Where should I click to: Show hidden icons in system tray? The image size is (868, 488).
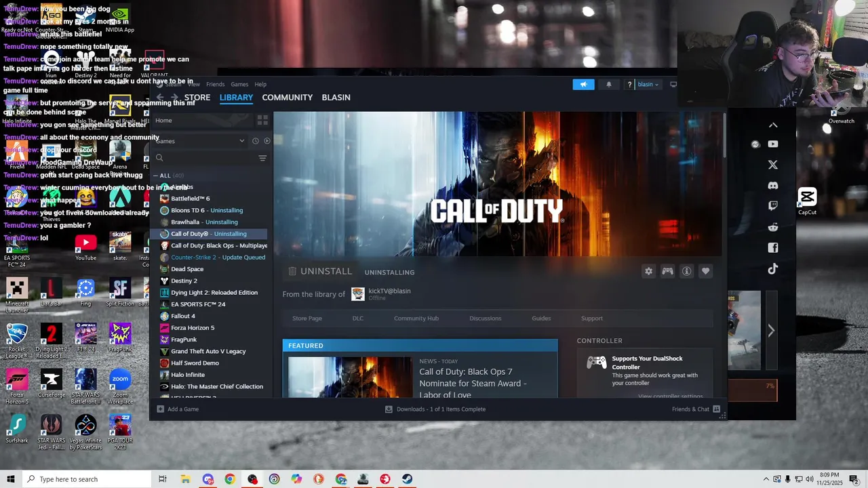(x=766, y=479)
